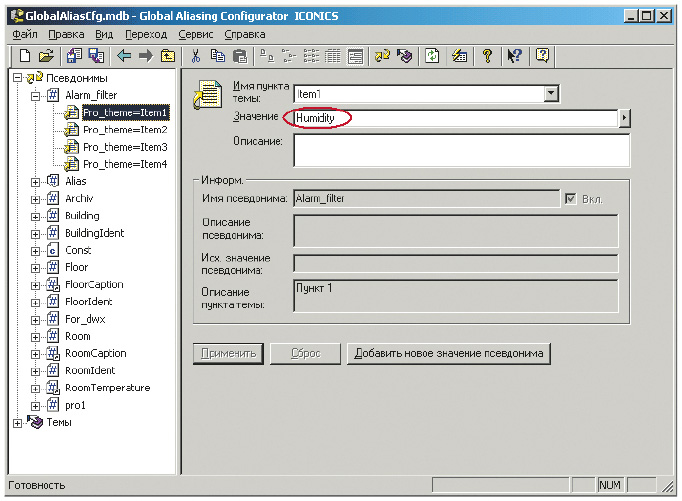Screen dimensions: 682x501
Task: Click the first export/import database toolbar icon
Action: (x=74, y=56)
